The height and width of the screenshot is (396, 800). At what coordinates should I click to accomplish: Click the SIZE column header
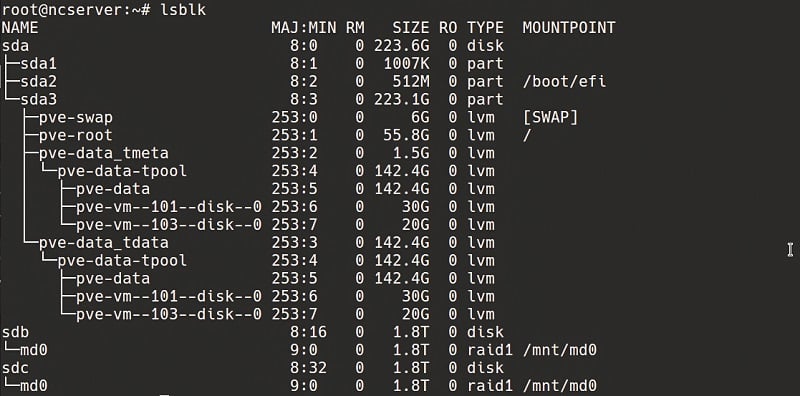point(411,28)
